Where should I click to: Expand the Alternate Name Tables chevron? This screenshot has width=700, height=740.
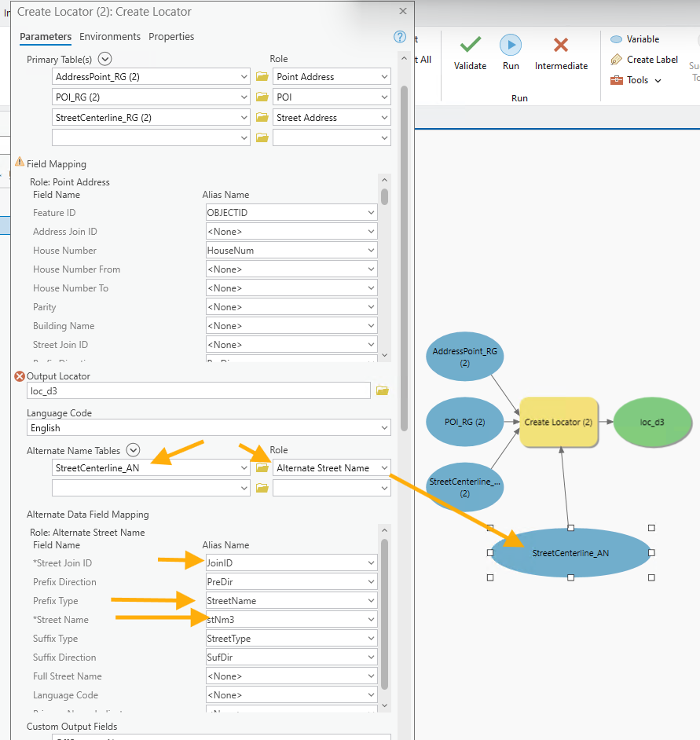point(134,450)
